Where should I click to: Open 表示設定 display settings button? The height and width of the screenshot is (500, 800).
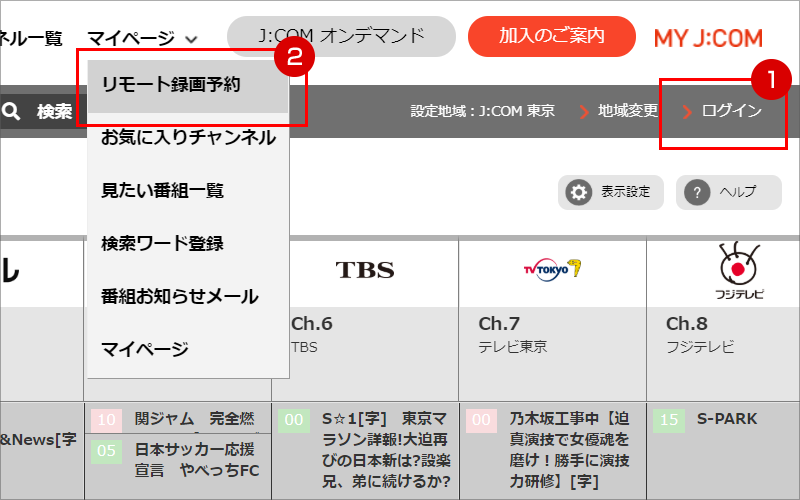tap(611, 192)
